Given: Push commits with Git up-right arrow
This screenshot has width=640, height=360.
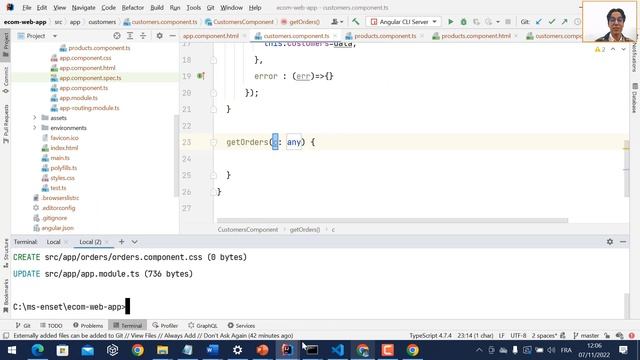Looking at the screenshot, I should (564, 22).
